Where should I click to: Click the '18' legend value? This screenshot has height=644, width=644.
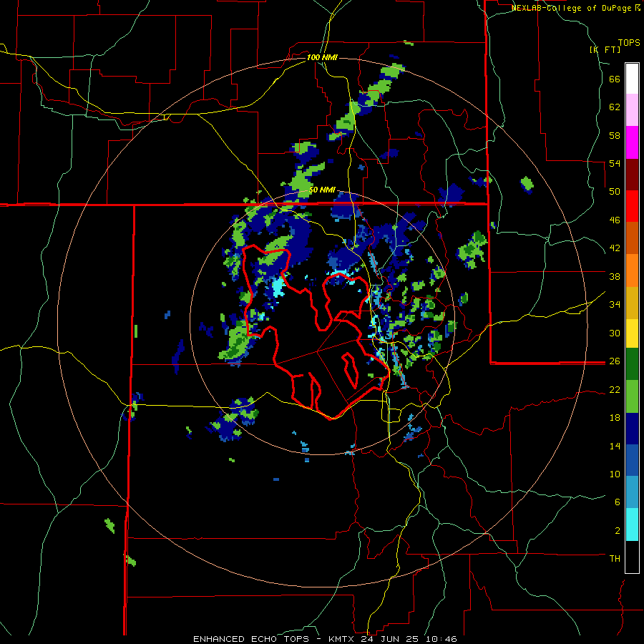615,418
